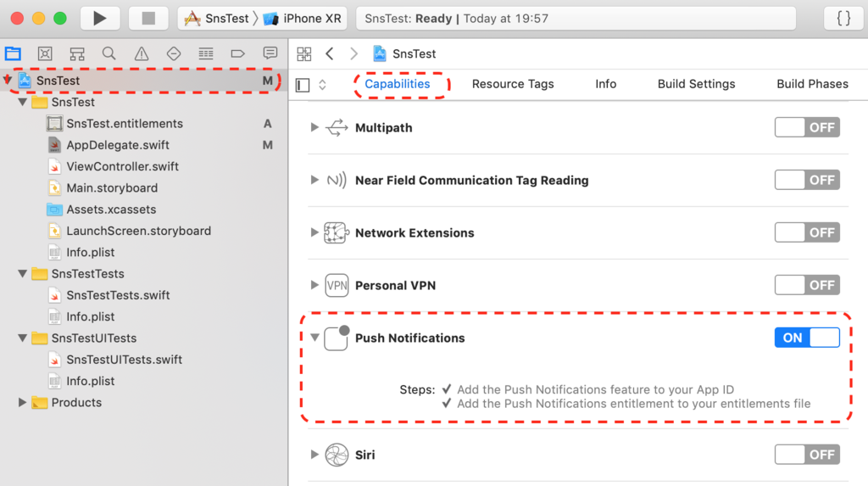Enable the Siri capability switch
The width and height of the screenshot is (868, 486).
pos(807,455)
